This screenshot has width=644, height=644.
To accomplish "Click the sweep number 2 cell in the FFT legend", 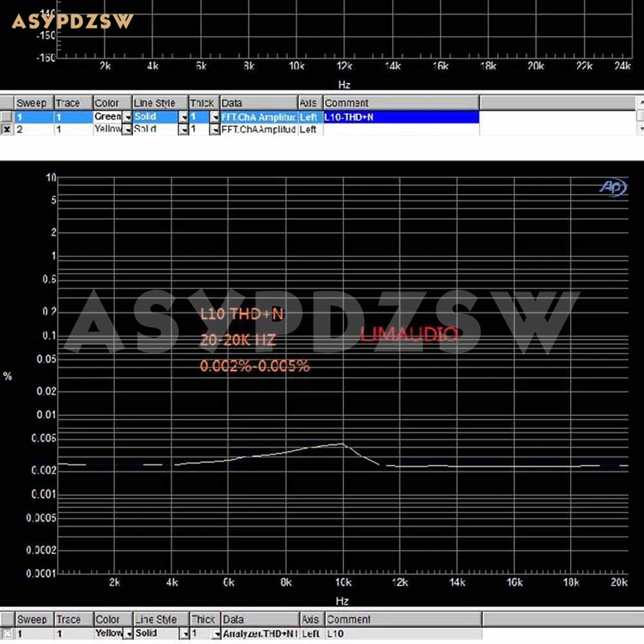I will tap(33, 130).
